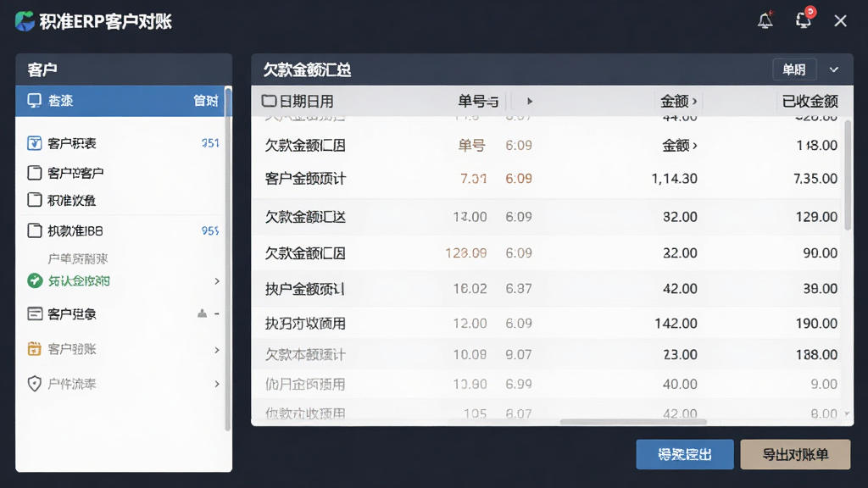
Task: Select the 挟户金额顽计 row name
Action: 305,289
